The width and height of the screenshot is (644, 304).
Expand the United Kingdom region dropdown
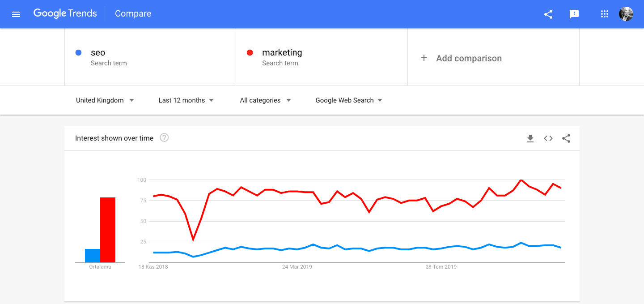click(x=105, y=100)
